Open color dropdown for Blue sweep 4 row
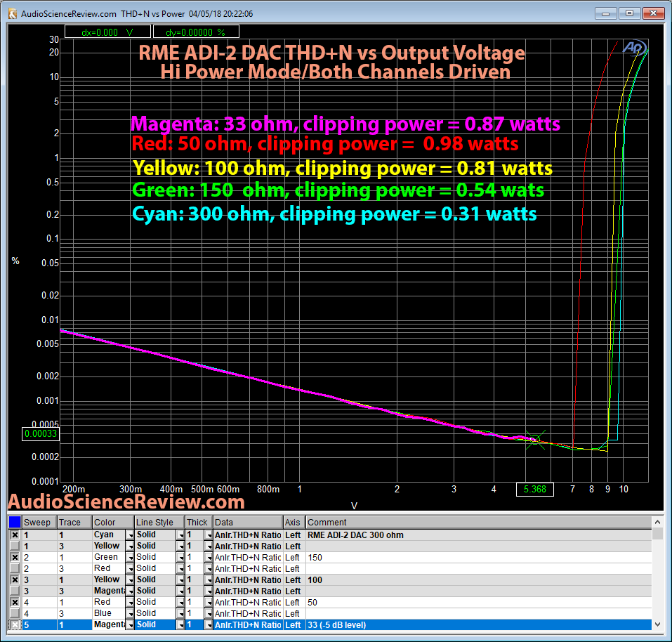Image resolution: width=672 pixels, height=642 pixels. (x=130, y=613)
